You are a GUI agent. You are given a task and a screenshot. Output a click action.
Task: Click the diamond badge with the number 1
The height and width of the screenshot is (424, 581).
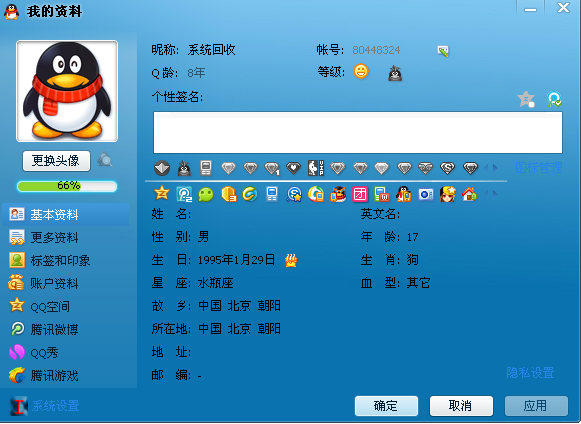272,169
